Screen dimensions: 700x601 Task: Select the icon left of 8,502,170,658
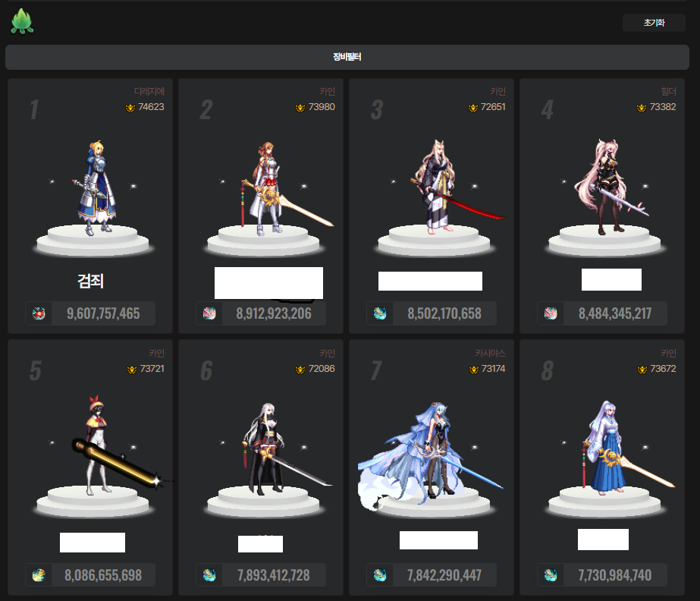coord(380,313)
